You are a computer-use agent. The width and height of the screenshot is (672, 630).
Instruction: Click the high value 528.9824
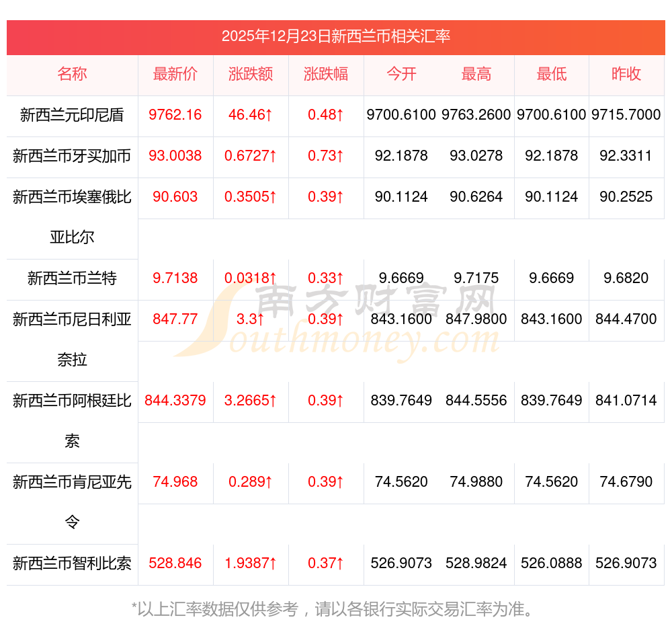pyautogui.click(x=476, y=563)
